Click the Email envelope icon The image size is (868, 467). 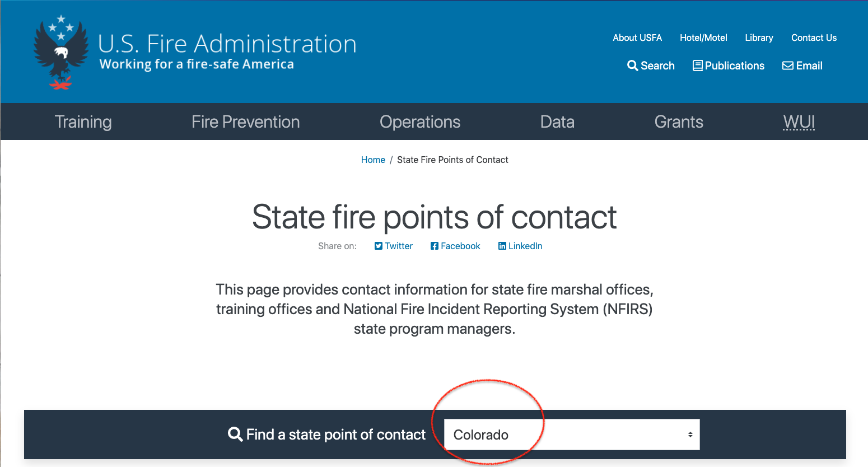pos(787,66)
